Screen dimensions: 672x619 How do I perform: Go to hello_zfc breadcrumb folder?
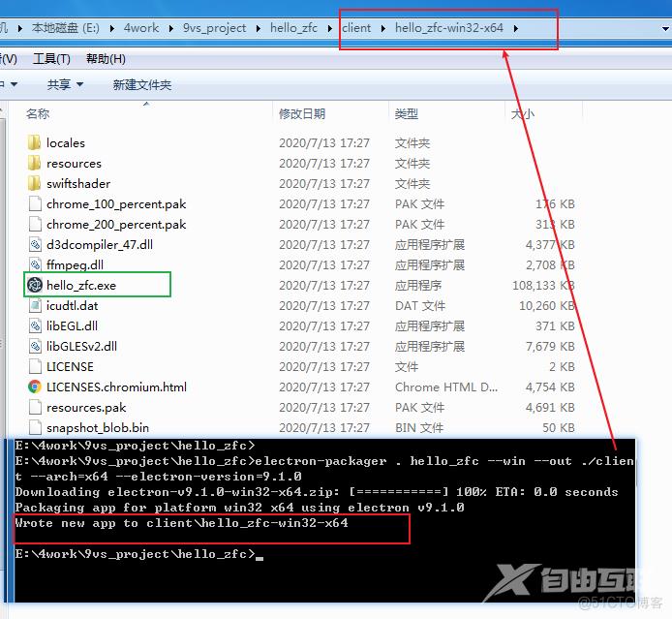293,28
